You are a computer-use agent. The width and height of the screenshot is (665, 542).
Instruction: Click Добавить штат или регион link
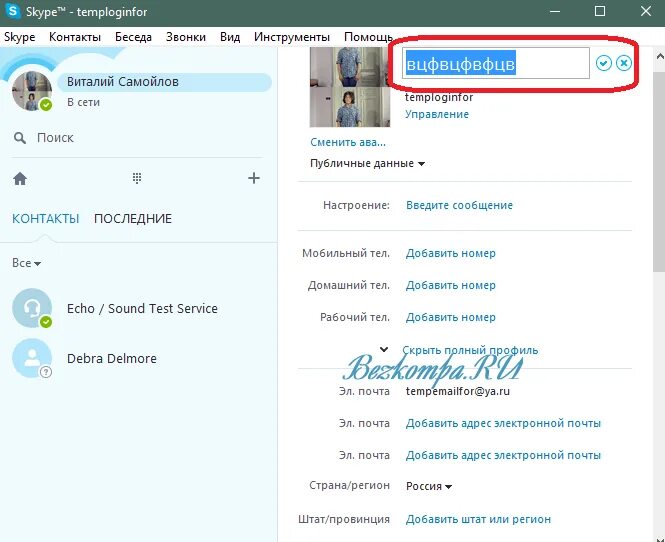click(x=478, y=519)
